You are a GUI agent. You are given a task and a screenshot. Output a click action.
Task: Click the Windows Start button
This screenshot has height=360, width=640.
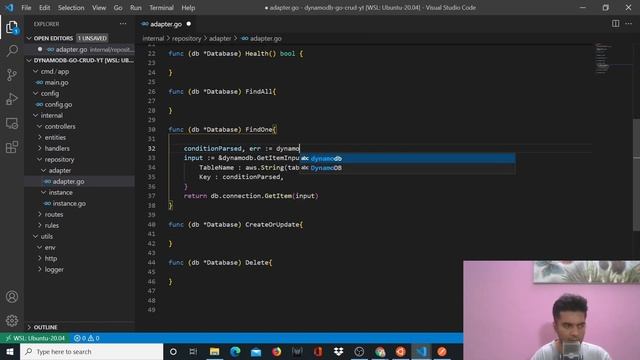coord(10,351)
